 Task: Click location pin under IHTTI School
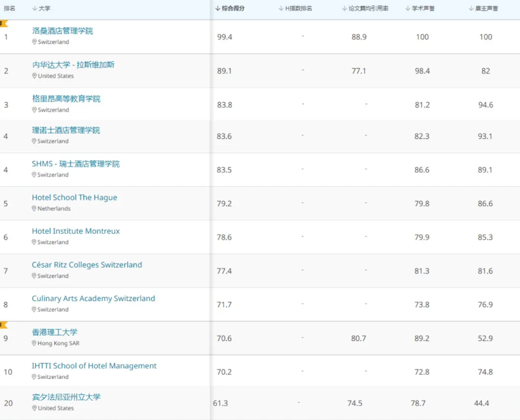pos(34,377)
